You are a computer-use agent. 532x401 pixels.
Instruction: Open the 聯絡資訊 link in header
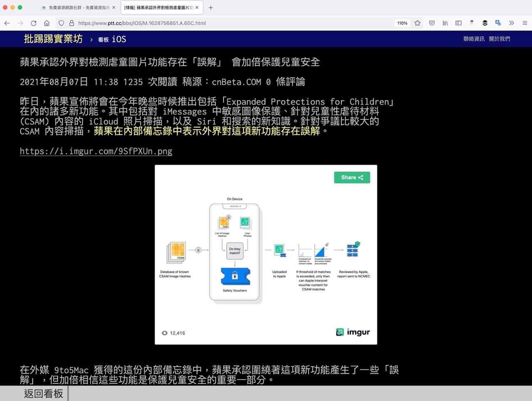pyautogui.click(x=474, y=39)
